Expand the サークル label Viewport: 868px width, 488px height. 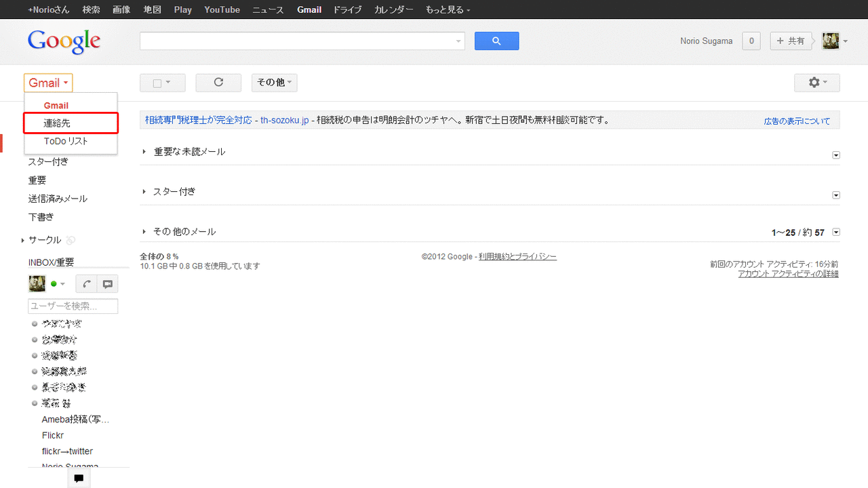click(22, 240)
